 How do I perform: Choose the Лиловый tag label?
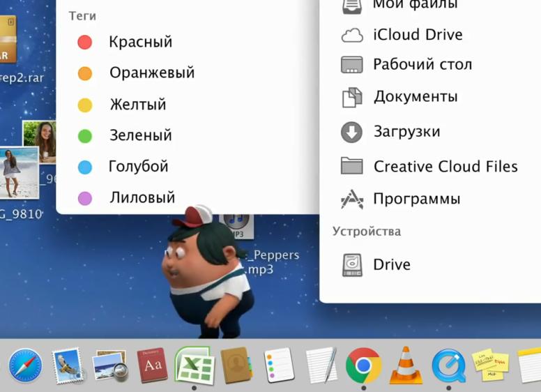142,197
